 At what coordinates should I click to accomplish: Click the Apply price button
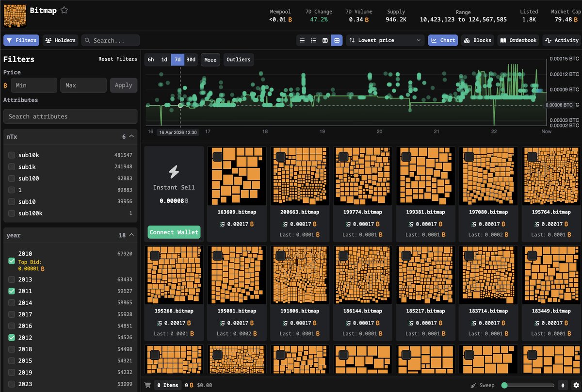(124, 85)
